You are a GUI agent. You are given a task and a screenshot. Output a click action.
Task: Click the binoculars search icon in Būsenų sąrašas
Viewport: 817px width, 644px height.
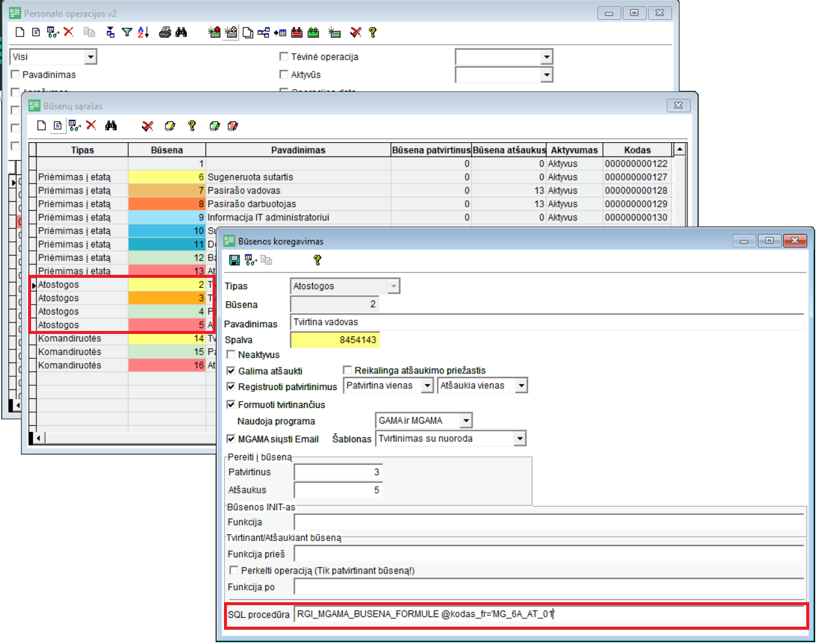111,125
